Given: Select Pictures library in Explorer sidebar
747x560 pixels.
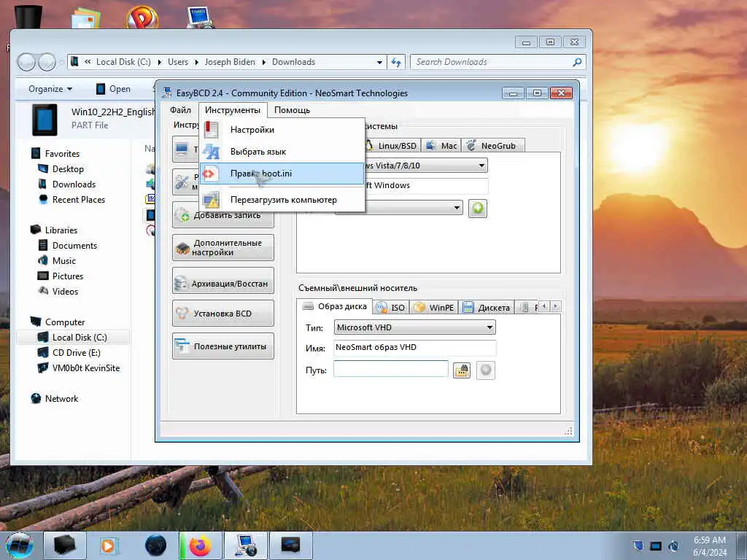Looking at the screenshot, I should [x=68, y=276].
